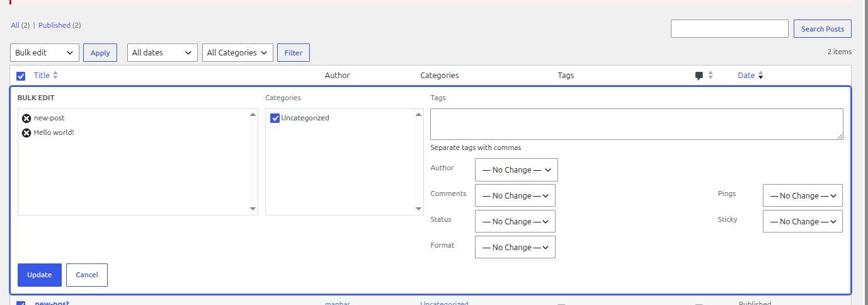Screen dimensions: 868x305
Task: Click the comments bubble column icon
Action: 699,76
